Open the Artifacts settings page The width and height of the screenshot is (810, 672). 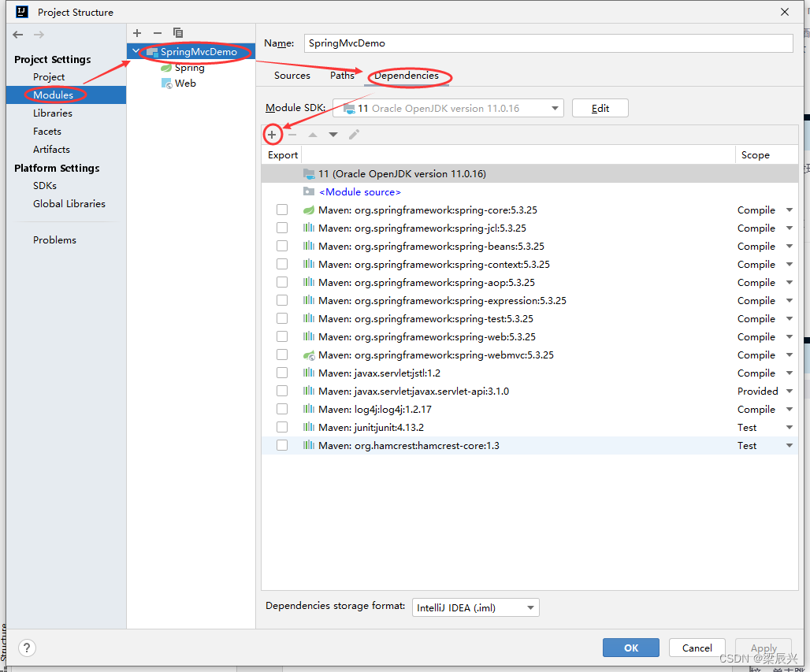pos(52,149)
